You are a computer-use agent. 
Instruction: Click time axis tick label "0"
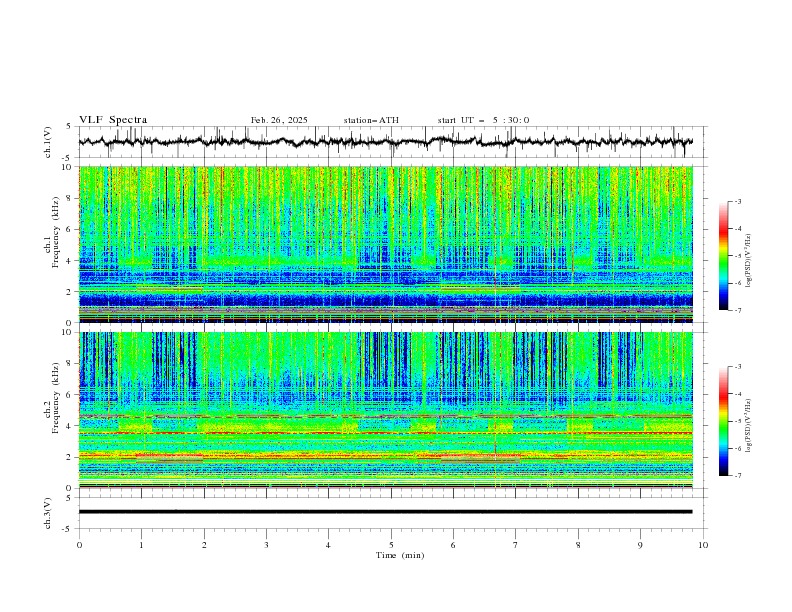[79, 545]
